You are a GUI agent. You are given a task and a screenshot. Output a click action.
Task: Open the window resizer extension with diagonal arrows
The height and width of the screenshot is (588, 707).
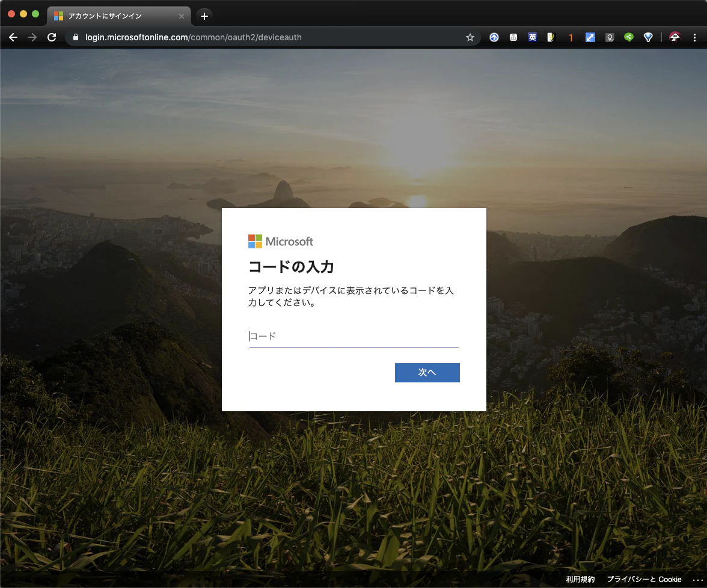pyautogui.click(x=590, y=37)
